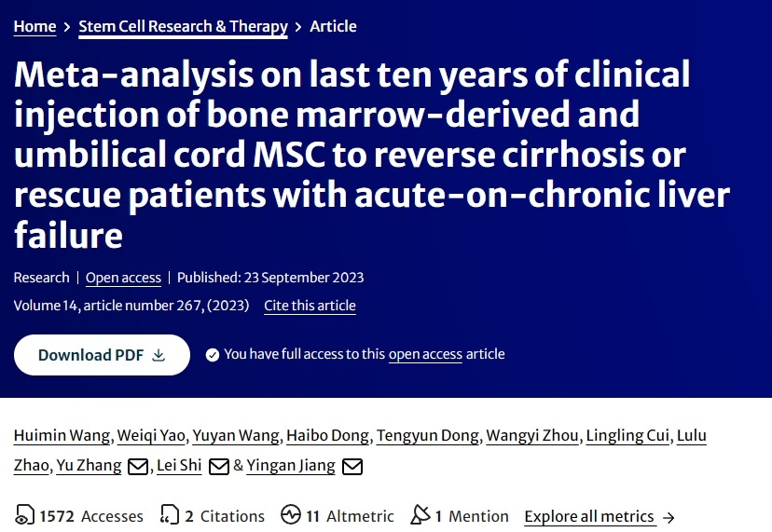Go to Home breadcrumb
Screen dimensions: 772x532
click(x=34, y=26)
